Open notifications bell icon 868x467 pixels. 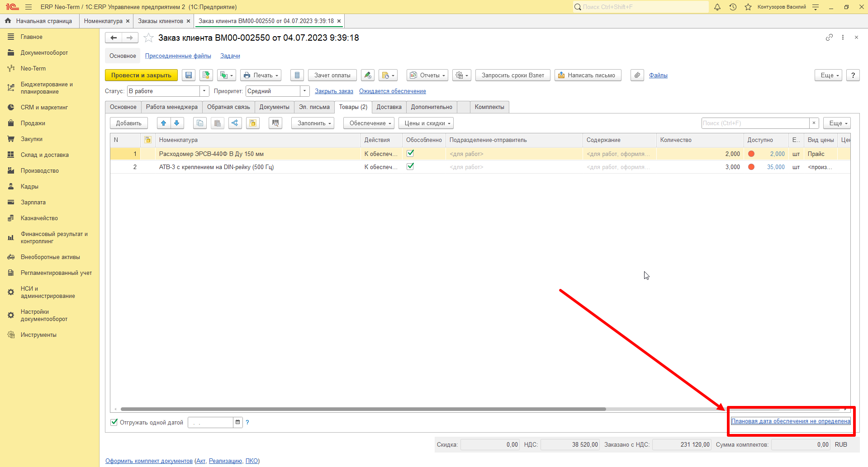[717, 7]
